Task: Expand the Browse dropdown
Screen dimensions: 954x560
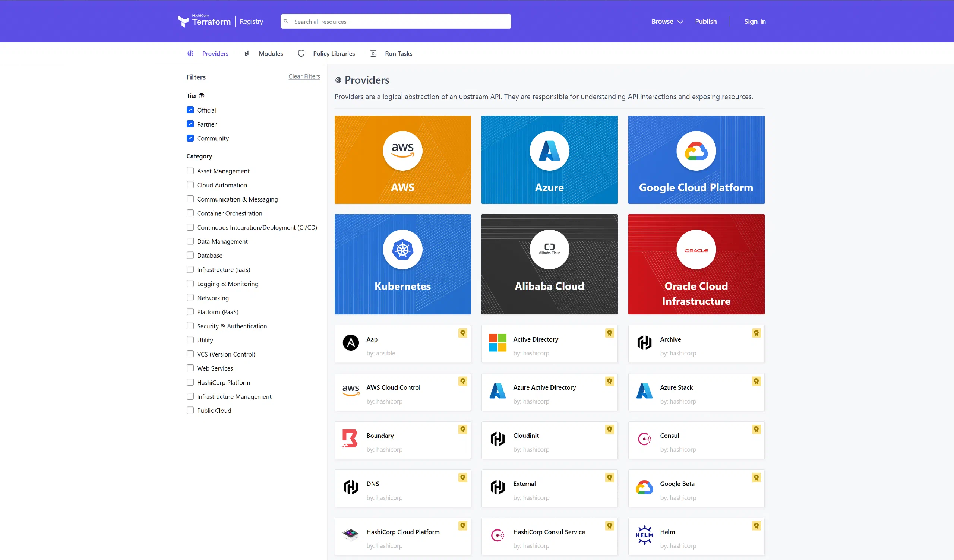Action: click(x=666, y=21)
